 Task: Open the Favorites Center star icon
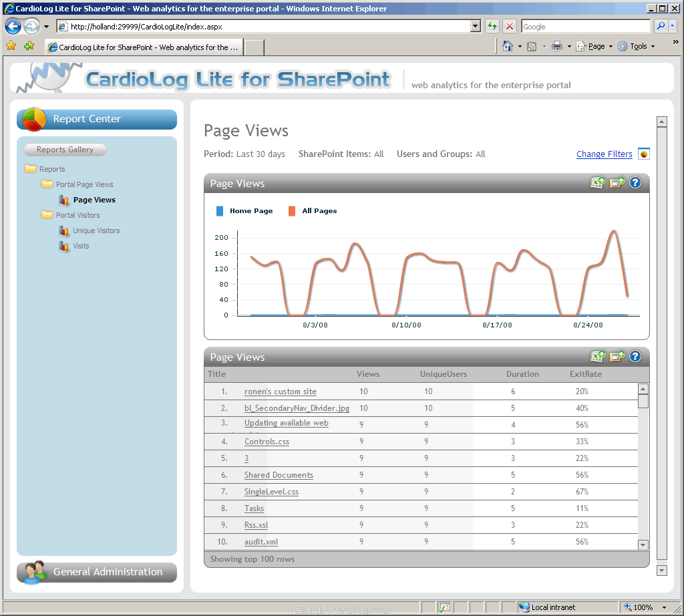[x=11, y=45]
